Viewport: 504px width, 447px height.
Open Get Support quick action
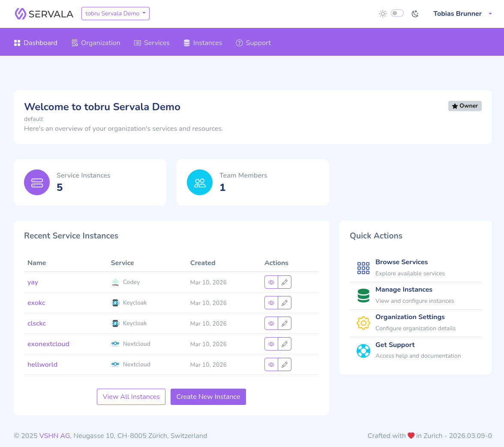(416, 350)
